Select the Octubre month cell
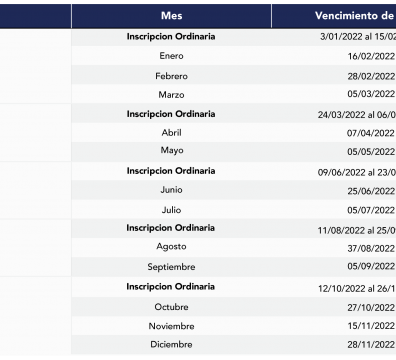This screenshot has height=360, width=396. pos(171,307)
